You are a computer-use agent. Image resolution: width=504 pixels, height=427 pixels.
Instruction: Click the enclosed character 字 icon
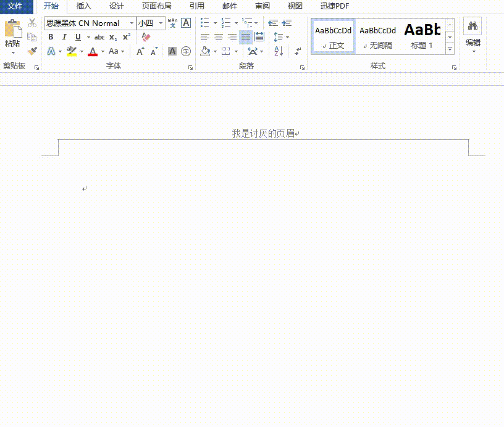pos(187,51)
